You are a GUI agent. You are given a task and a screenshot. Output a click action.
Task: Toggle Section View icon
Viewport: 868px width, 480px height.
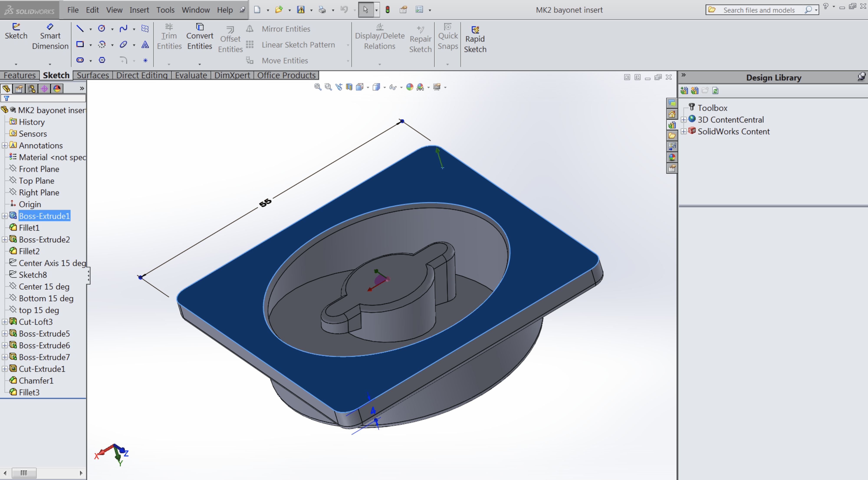tap(349, 87)
